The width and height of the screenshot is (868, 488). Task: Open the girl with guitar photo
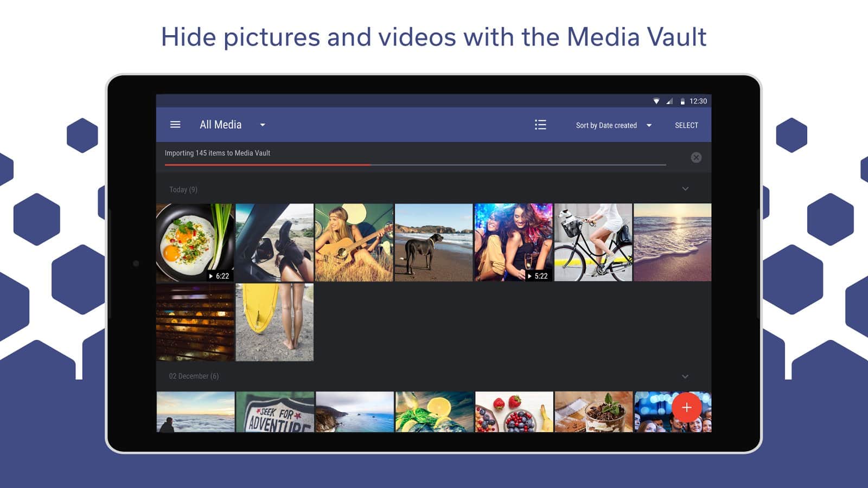coord(354,242)
